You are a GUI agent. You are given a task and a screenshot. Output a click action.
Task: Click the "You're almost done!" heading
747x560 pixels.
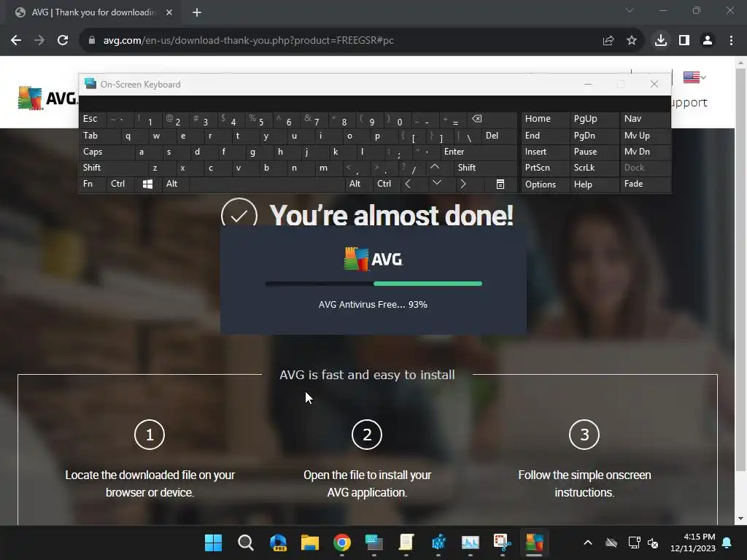click(x=391, y=215)
